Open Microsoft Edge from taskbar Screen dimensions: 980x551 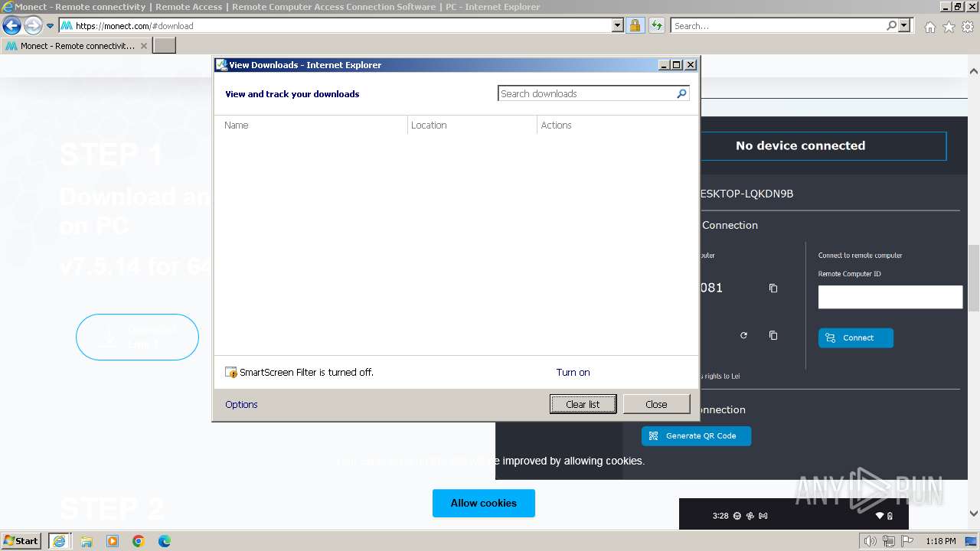click(165, 541)
